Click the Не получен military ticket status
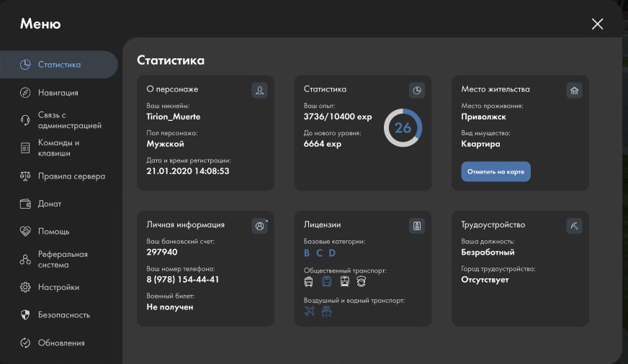This screenshot has height=364, width=628. point(170,307)
